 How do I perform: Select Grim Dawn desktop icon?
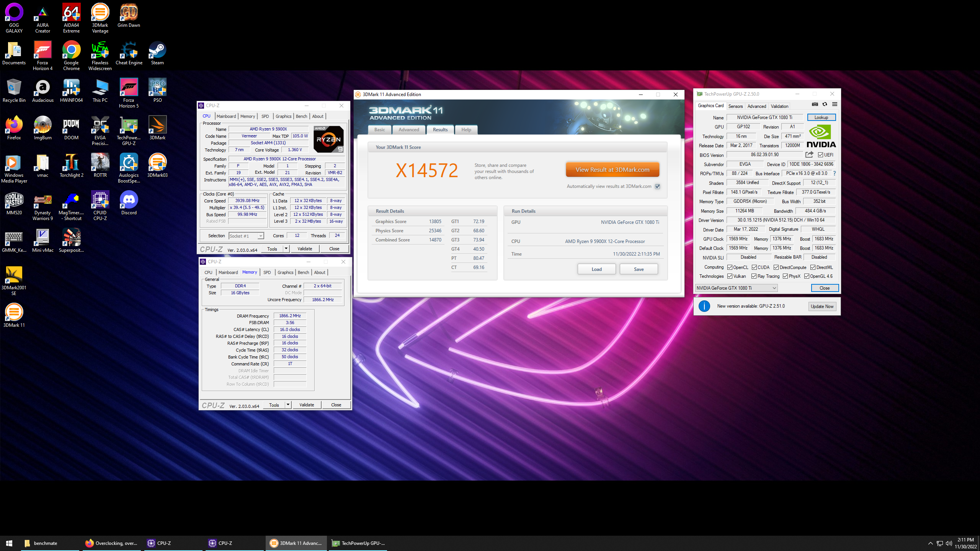129,15
